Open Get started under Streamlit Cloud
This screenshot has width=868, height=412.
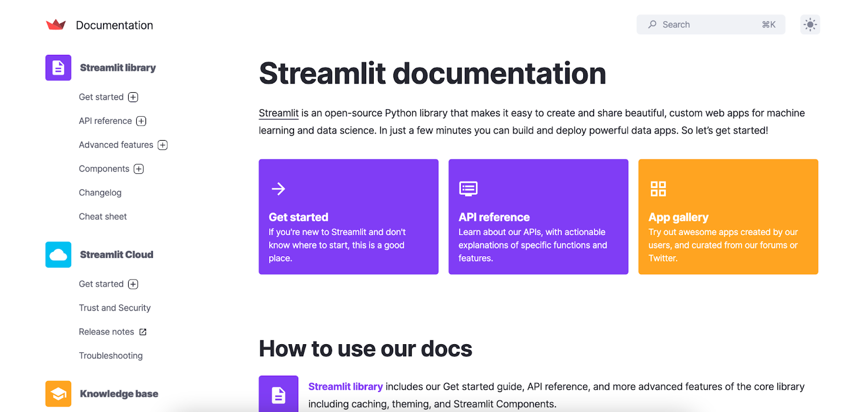point(101,284)
